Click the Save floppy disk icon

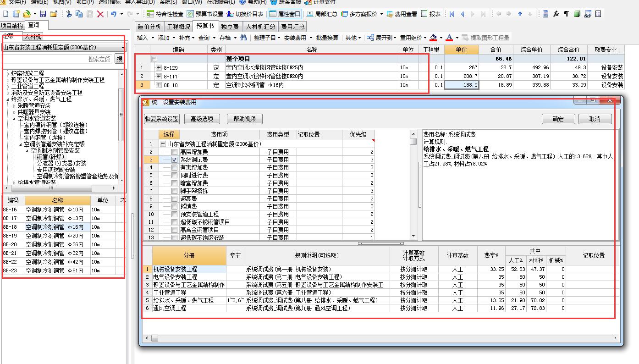click(x=43, y=14)
